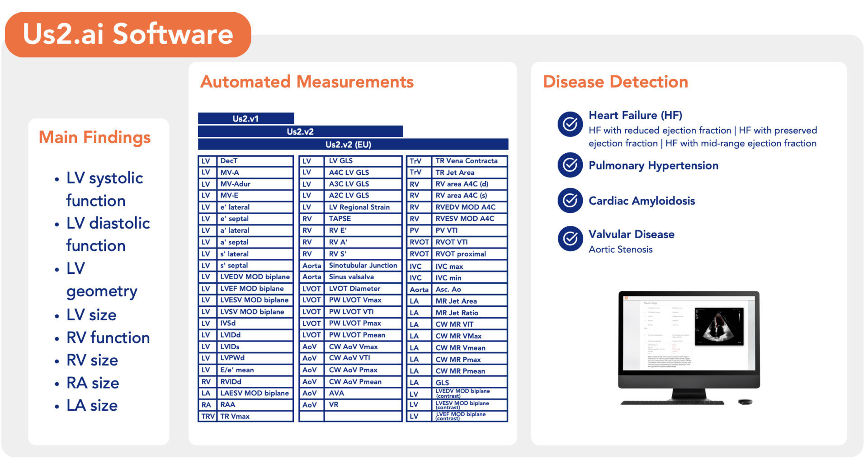868x464 pixels.
Task: Click the RVEDV MOD A4C cell
Action: coord(469,207)
